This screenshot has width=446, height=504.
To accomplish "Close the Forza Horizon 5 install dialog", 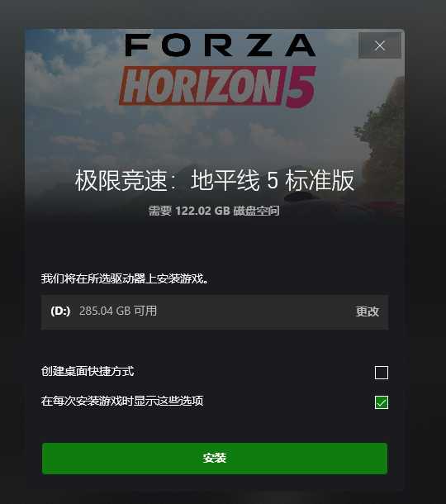I will pos(379,45).
